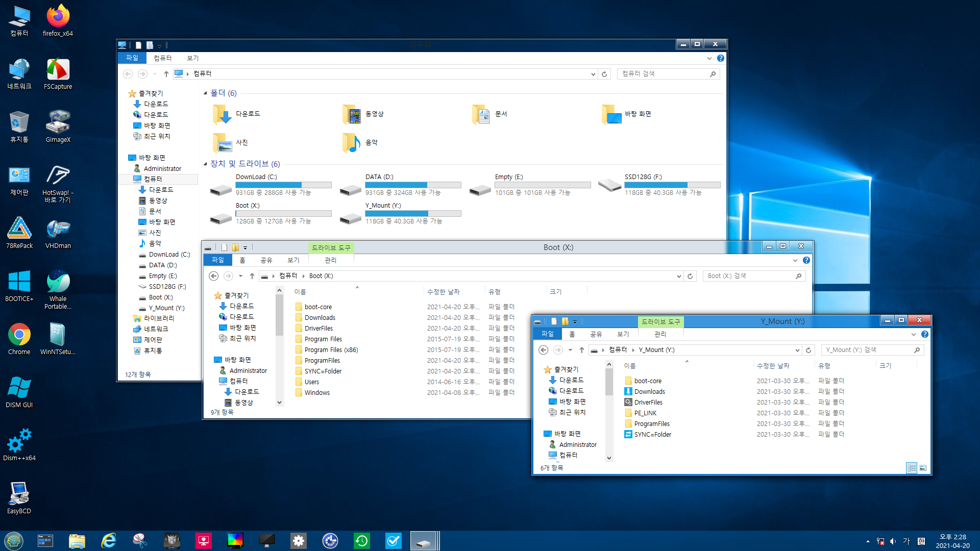Screen dimensions: 980x551
Task: Select DATA (D:) in Computer navigation tree
Action: click(163, 265)
